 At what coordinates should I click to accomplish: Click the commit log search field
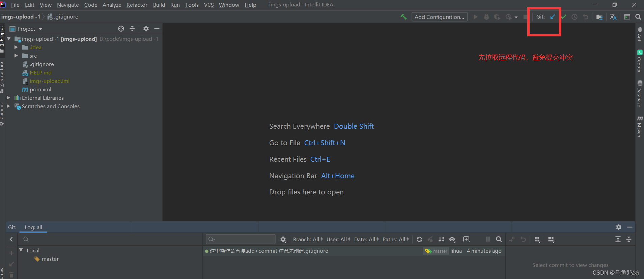tap(241, 239)
